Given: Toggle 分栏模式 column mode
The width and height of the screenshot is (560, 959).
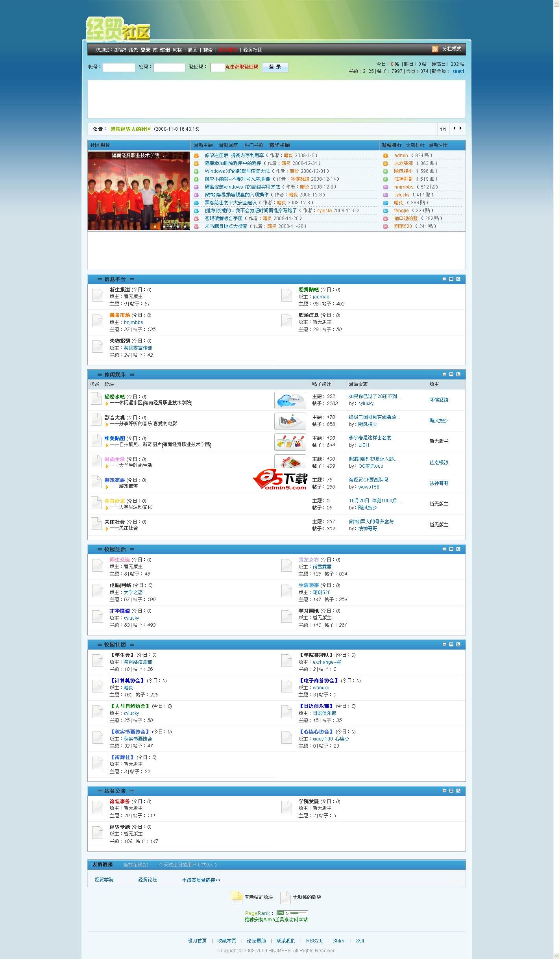Looking at the screenshot, I should (452, 49).
